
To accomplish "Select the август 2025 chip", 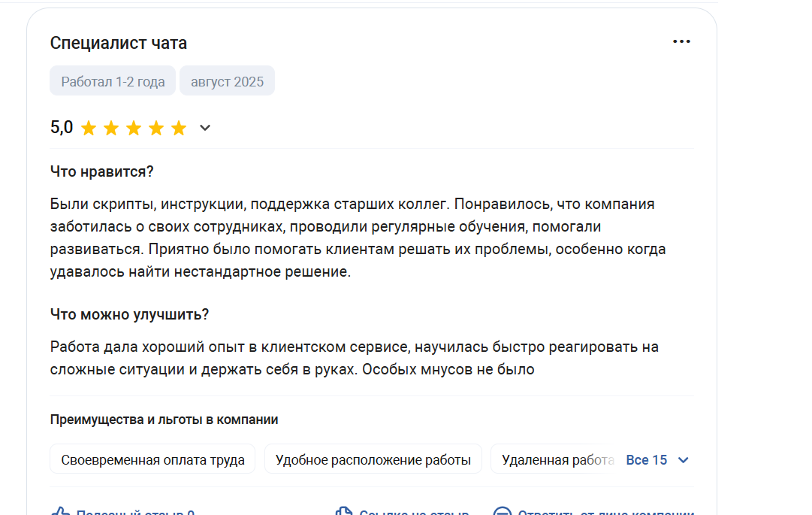I will (227, 81).
